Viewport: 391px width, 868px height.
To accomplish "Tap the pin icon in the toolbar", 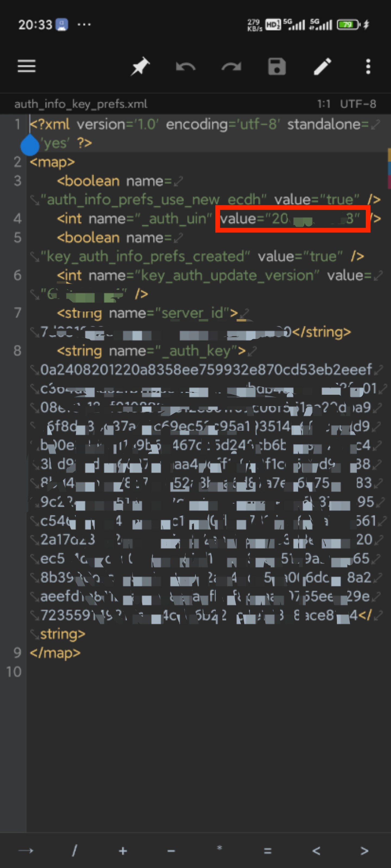I will pyautogui.click(x=140, y=66).
